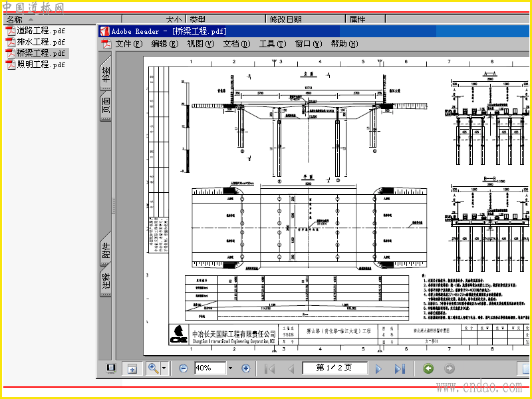Open the 工具(T) menu
The height and width of the screenshot is (399, 532).
(x=273, y=43)
